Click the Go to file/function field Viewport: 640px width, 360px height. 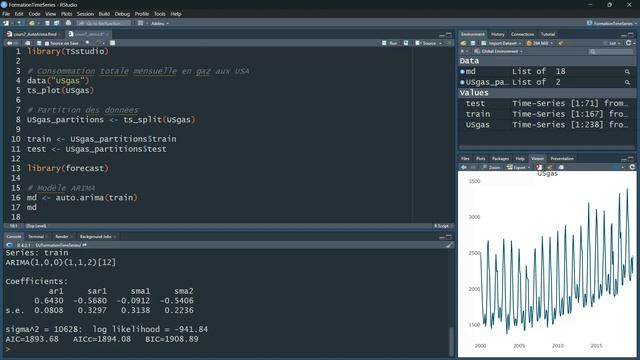click(103, 24)
